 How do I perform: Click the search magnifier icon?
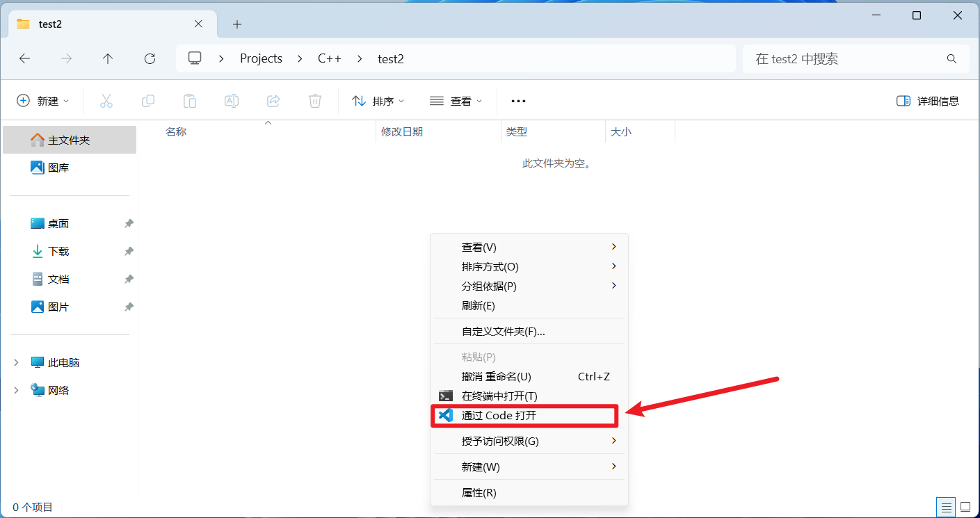[x=951, y=59]
